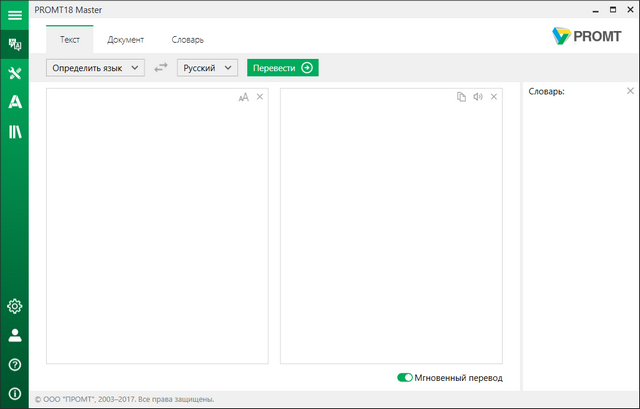Show program info via the info icon
Viewport: 640px width, 409px height.
pos(14,393)
